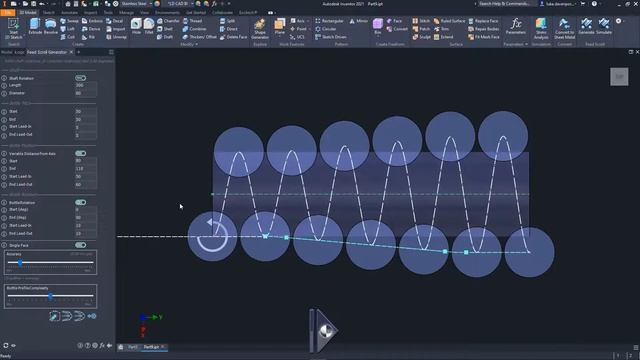Click the Delete Face tool
This screenshot has height=360, width=640.
(x=233, y=37)
